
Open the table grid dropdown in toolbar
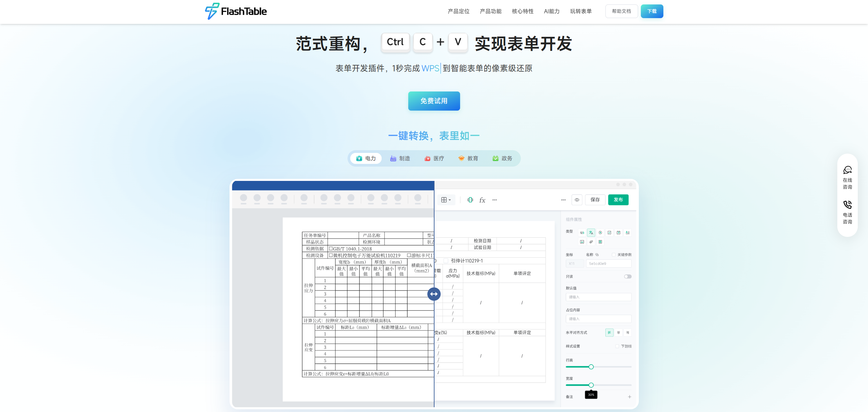coord(446,200)
